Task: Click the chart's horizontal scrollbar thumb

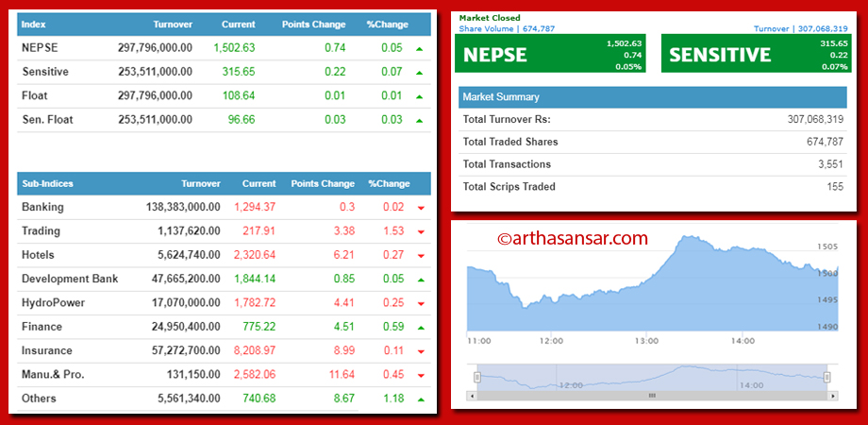Action: [652, 396]
